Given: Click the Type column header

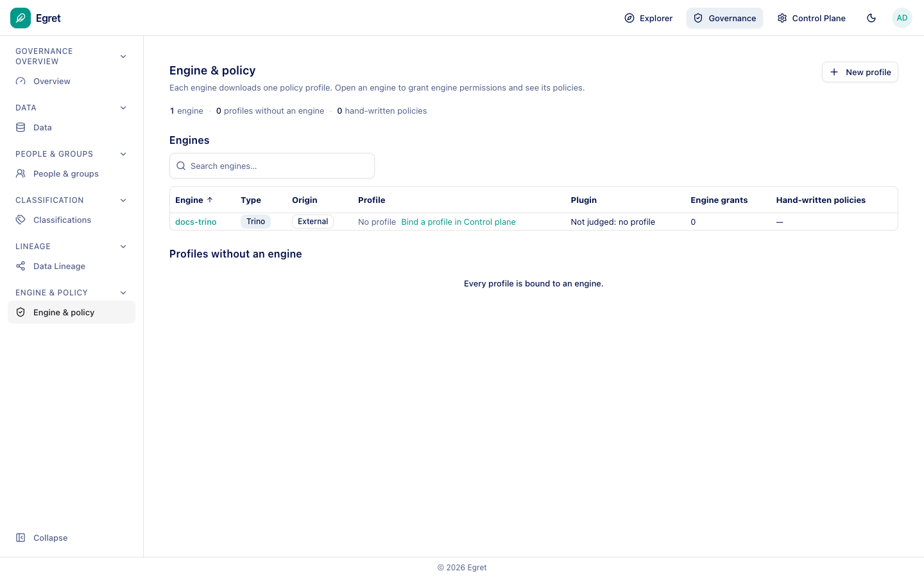Looking at the screenshot, I should click(x=251, y=200).
